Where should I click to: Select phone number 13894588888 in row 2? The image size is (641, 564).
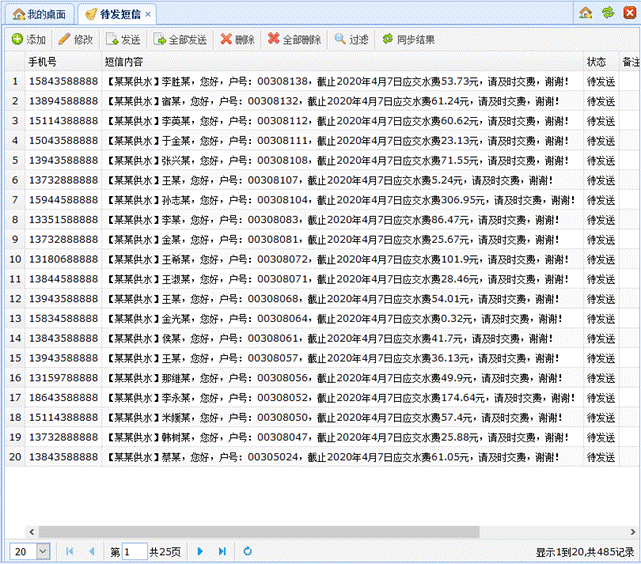point(63,101)
